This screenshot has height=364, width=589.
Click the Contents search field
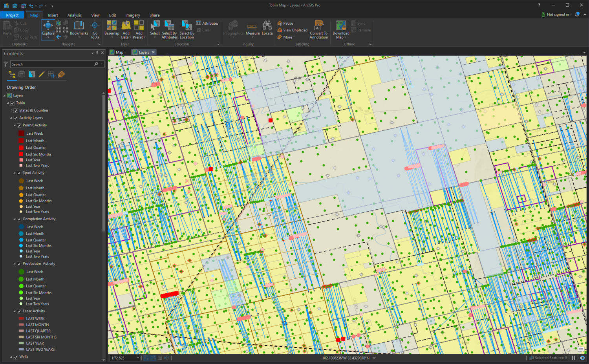[57, 64]
